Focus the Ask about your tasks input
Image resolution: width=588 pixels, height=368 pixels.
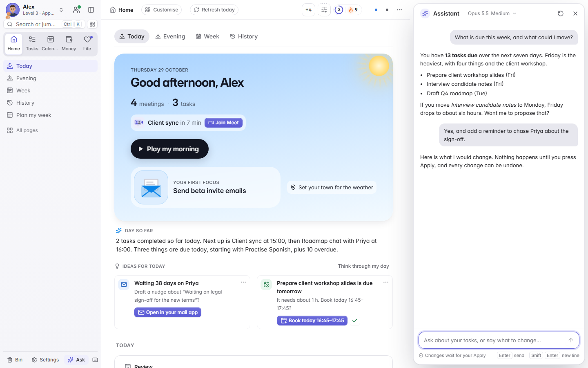[x=499, y=340]
